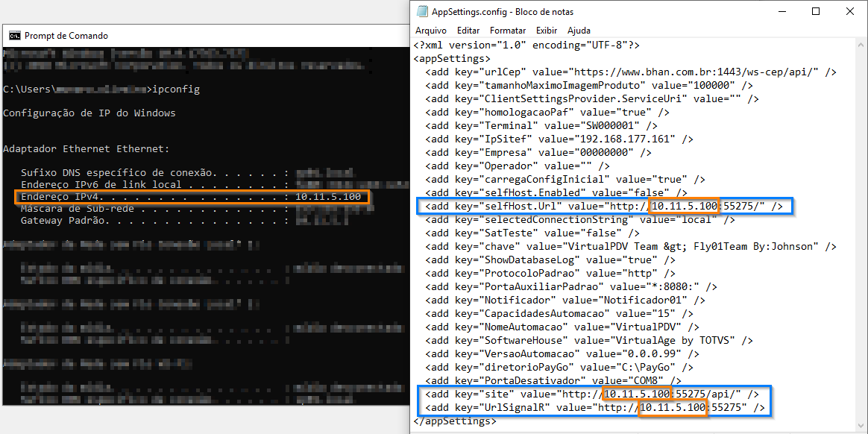Click the 'Prompt de Comando' window title

[66, 36]
